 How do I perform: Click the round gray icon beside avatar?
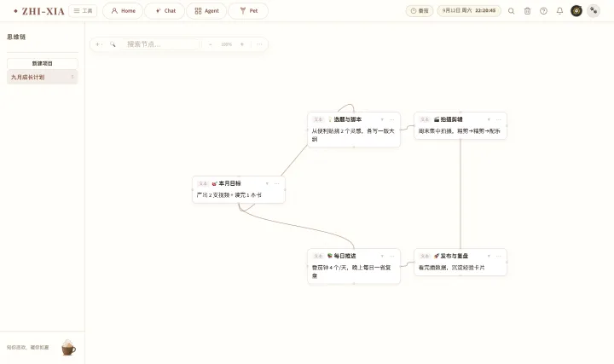(x=594, y=10)
